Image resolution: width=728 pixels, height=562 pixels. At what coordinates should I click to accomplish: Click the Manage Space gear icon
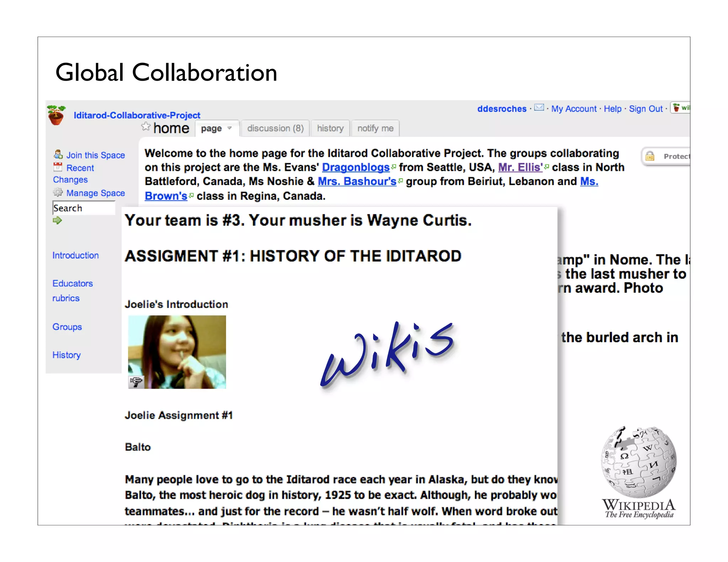click(58, 193)
